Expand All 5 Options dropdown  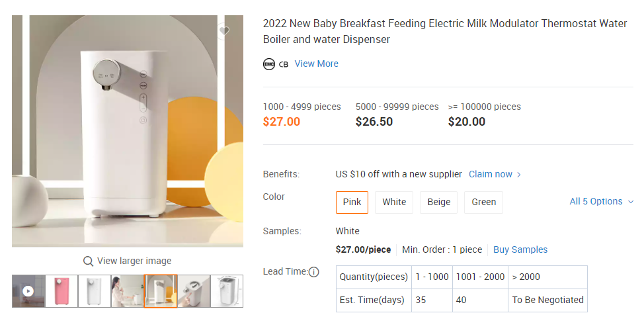coord(601,201)
